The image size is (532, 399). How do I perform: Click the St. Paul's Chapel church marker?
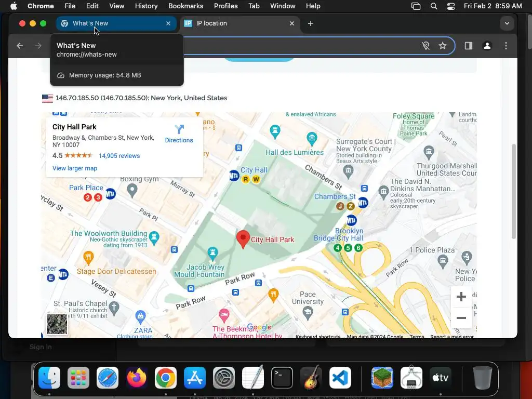[114, 308]
